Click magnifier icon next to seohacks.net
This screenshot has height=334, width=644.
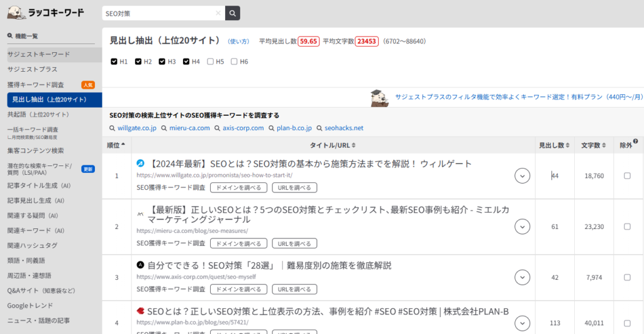[x=319, y=128]
